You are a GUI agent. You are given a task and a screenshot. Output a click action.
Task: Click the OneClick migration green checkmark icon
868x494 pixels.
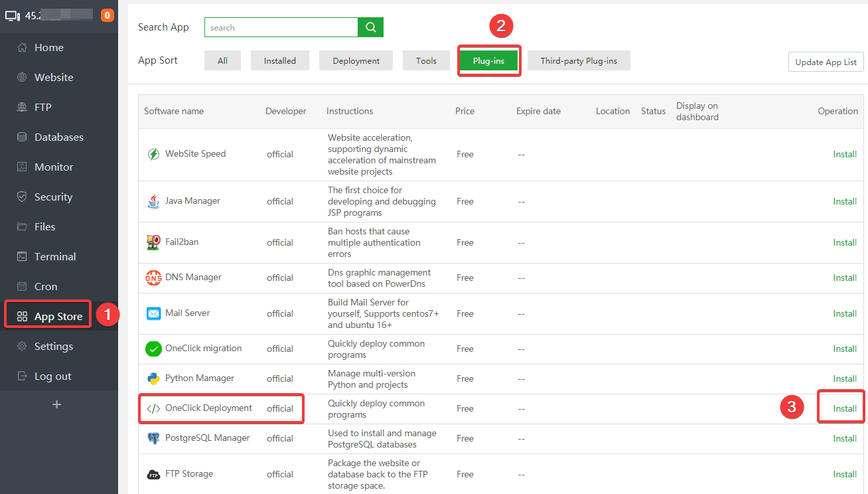[x=153, y=349]
